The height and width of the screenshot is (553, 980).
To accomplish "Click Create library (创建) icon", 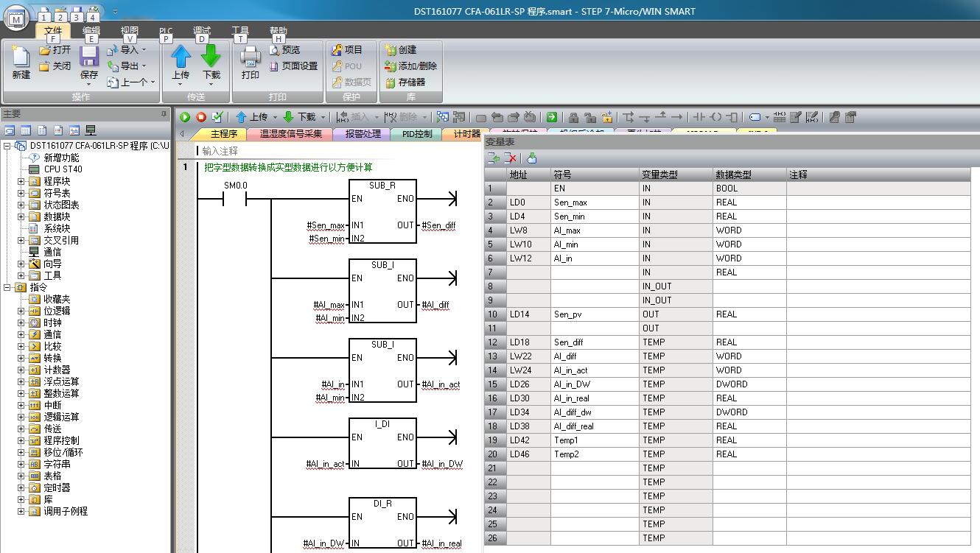I will tap(391, 50).
